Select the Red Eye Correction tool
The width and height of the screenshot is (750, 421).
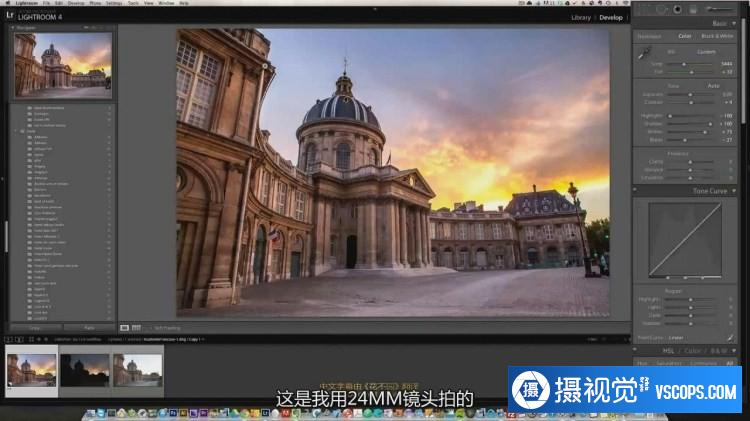click(x=677, y=9)
